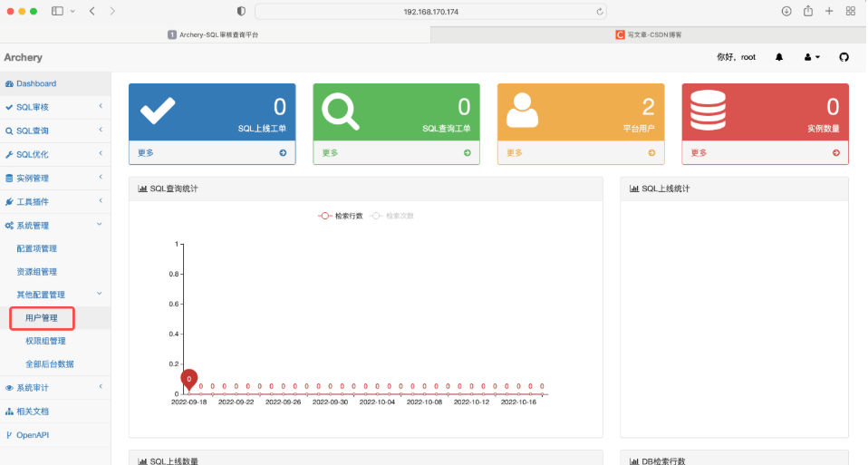Click the magnifier icon on SQL查询工单 card
This screenshot has height=465, width=868.
(341, 111)
